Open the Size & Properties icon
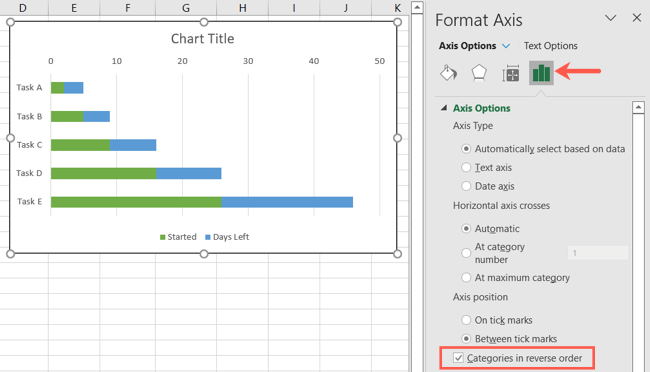Viewport: 650px width, 372px height. (510, 74)
